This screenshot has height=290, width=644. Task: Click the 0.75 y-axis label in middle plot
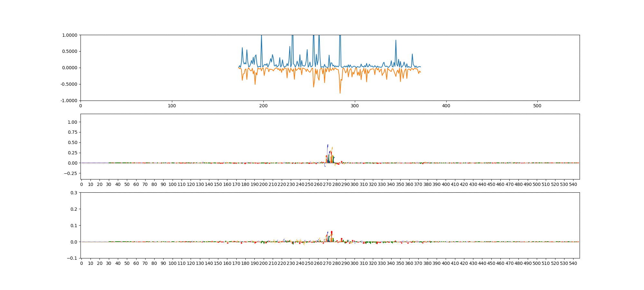(72, 132)
